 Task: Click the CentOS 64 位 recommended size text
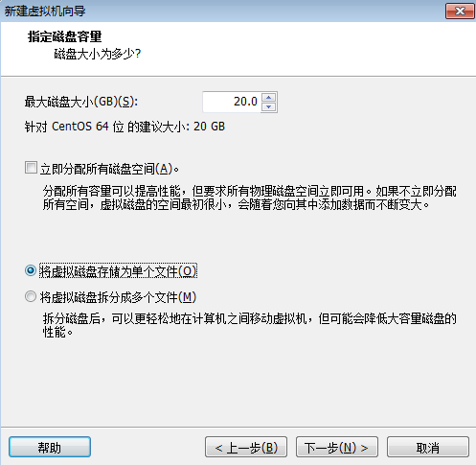(x=125, y=127)
